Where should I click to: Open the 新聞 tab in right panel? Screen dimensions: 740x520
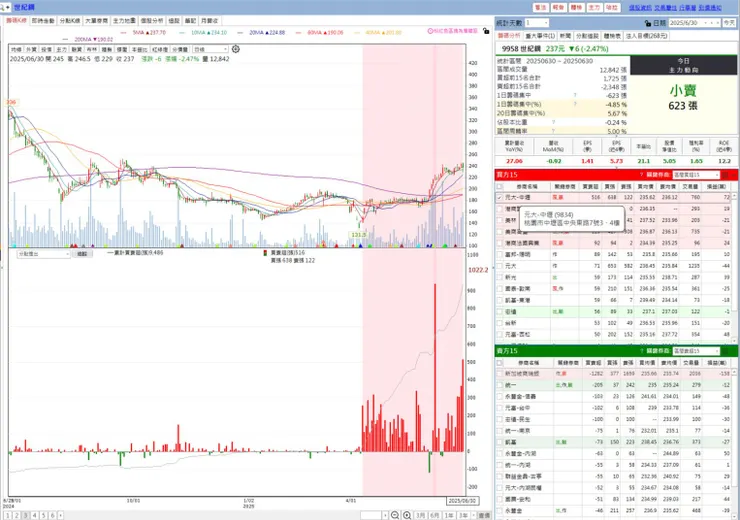565,36
